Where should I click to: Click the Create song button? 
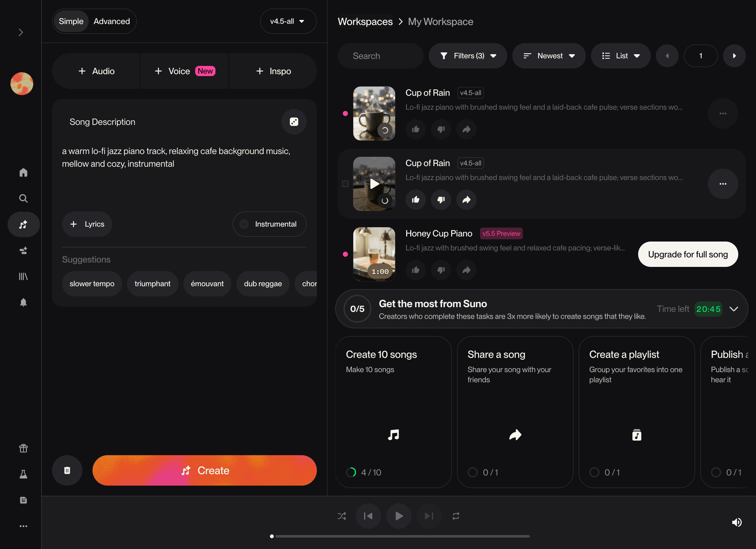(204, 471)
